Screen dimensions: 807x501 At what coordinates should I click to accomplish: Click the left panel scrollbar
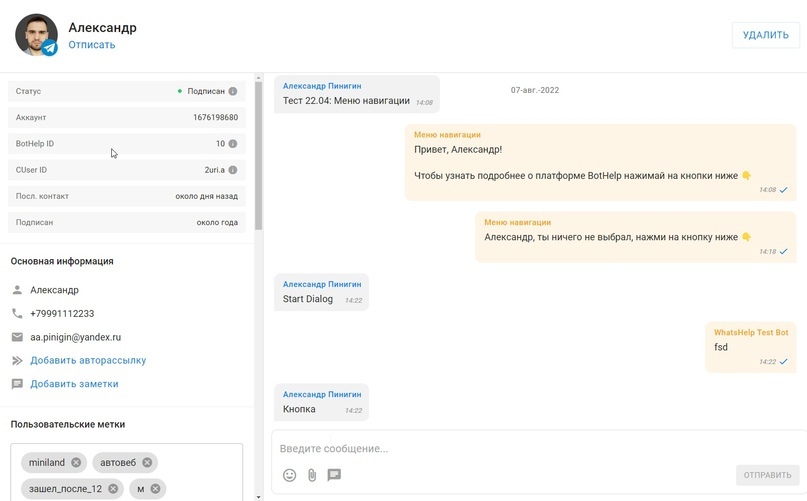pos(259,150)
